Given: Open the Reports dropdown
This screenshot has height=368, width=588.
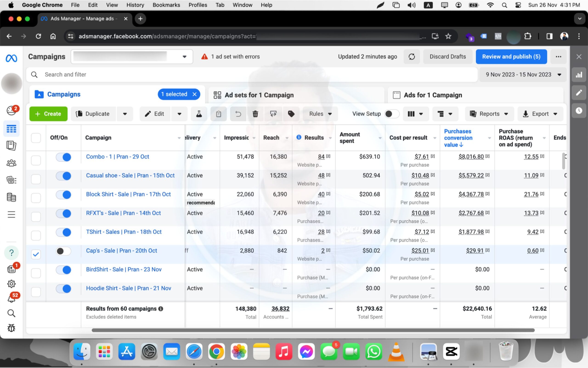Looking at the screenshot, I should click(x=489, y=114).
